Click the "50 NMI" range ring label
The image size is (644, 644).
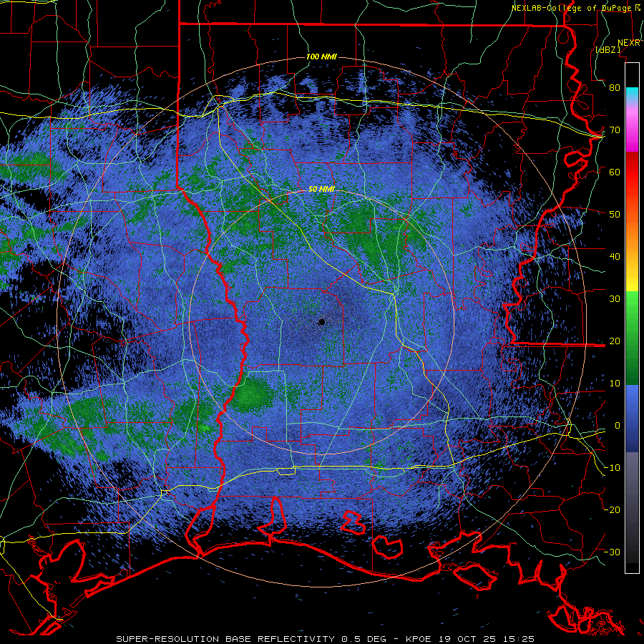[x=321, y=189]
